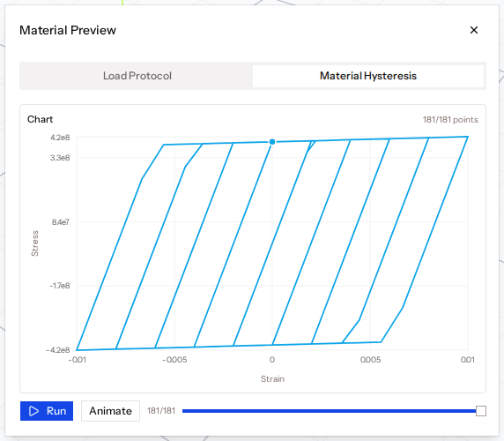Click the '3.3e8' y-axis tick

click(x=60, y=158)
